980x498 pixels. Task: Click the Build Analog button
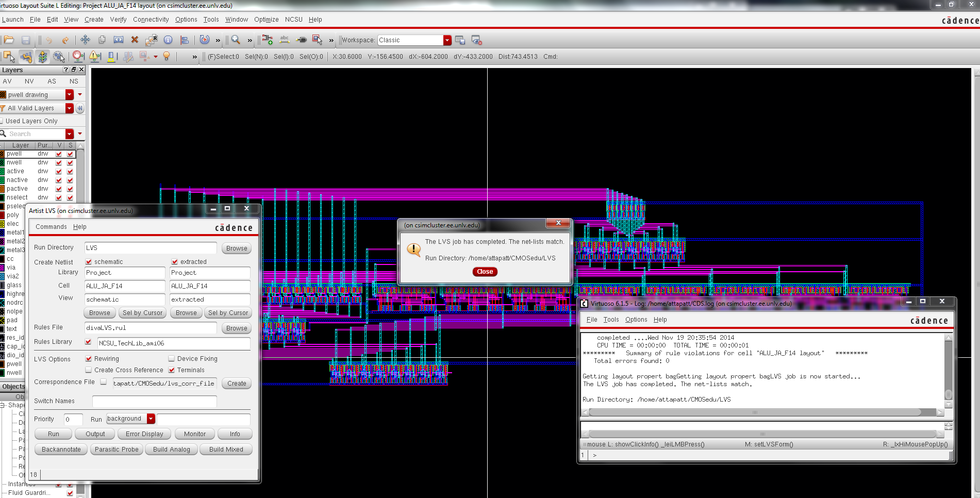point(172,450)
